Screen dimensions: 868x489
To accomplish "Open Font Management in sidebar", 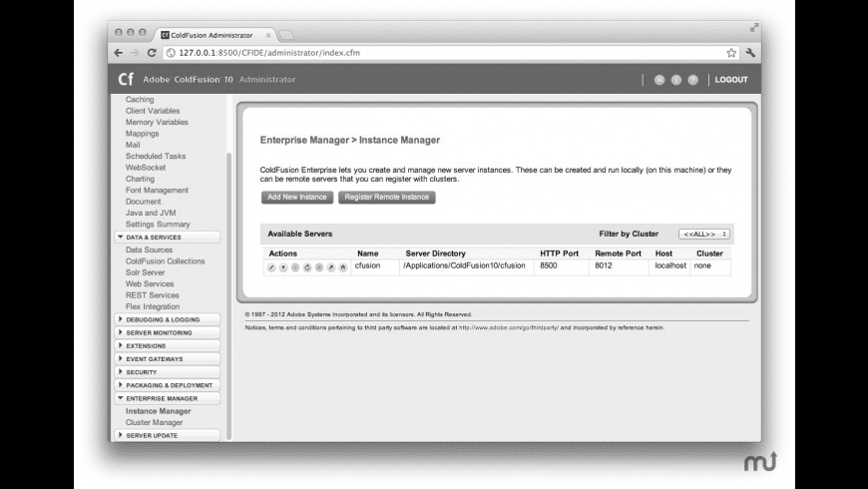I will click(157, 190).
